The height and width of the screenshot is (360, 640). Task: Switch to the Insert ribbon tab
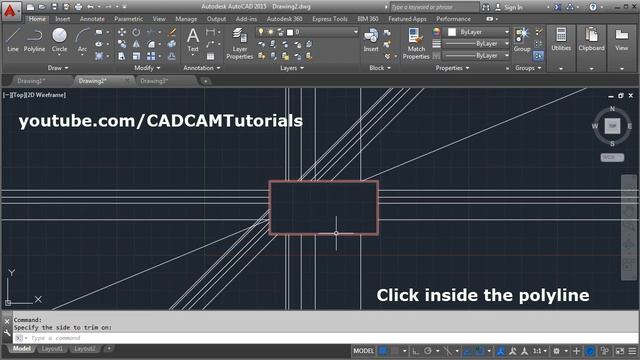pyautogui.click(x=62, y=19)
